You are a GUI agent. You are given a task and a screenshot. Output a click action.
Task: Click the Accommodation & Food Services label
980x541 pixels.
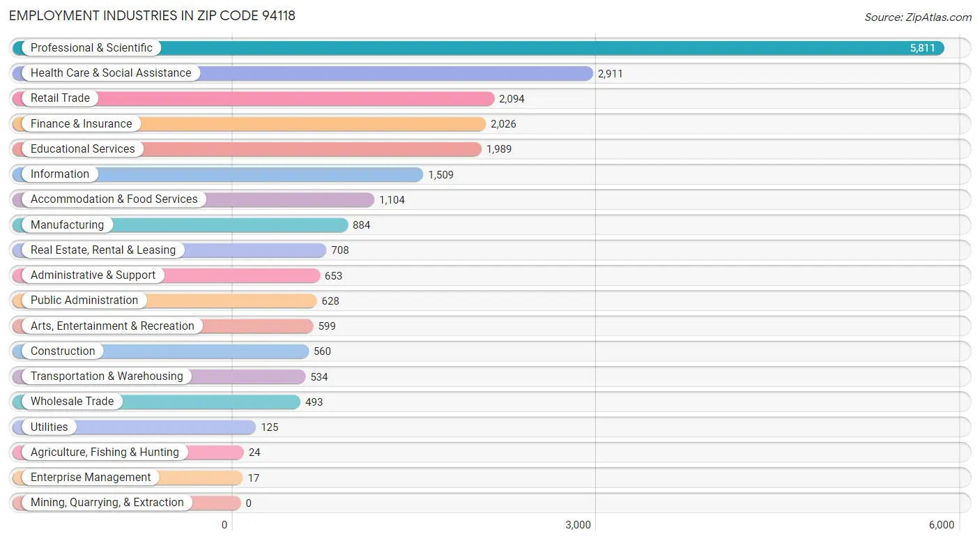[x=114, y=199]
